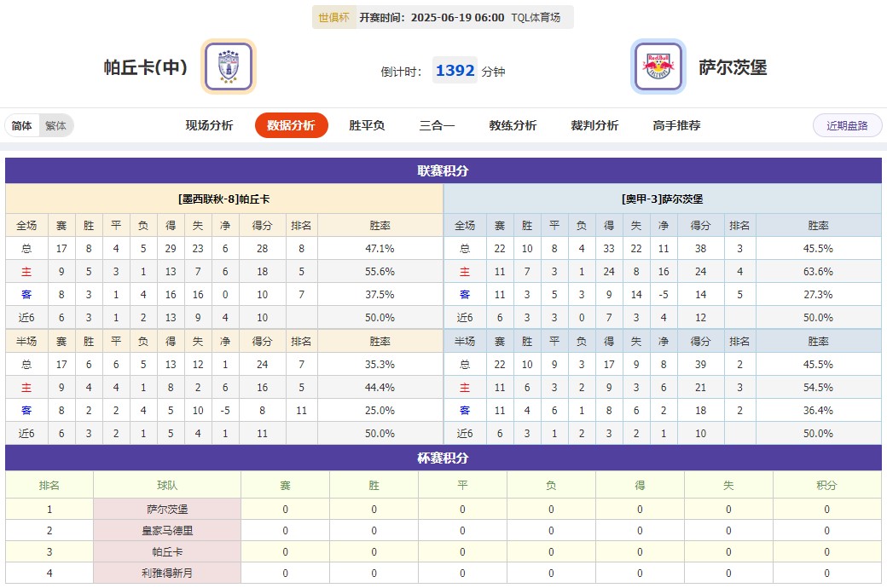The width and height of the screenshot is (887, 588).
Task: Open the 胜平负 section
Action: 366,124
